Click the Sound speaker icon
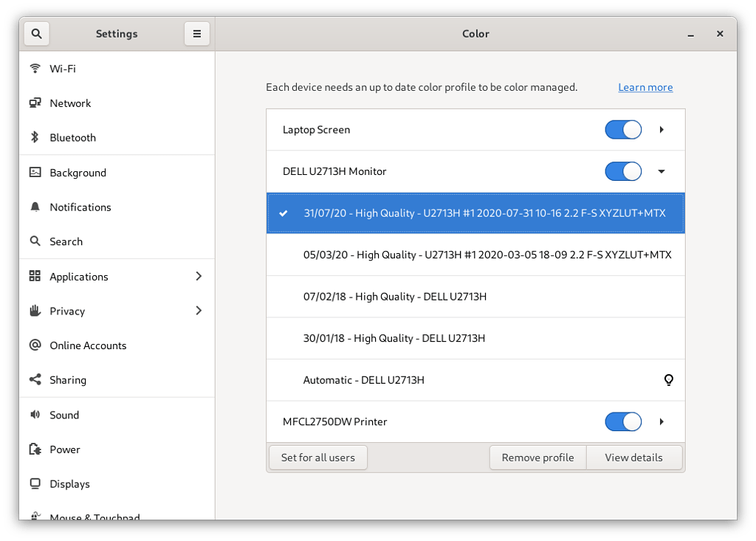Image resolution: width=756 pixels, height=541 pixels. [35, 415]
